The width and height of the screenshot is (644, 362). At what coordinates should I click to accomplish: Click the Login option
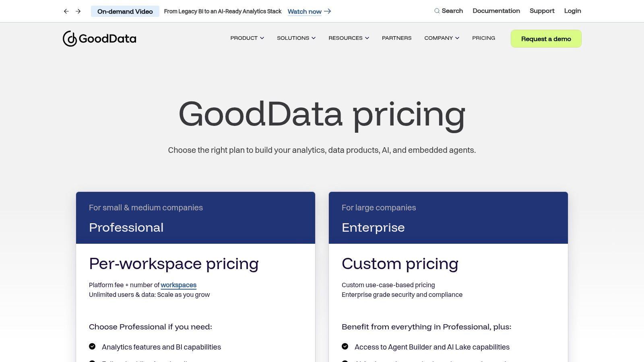click(x=572, y=11)
